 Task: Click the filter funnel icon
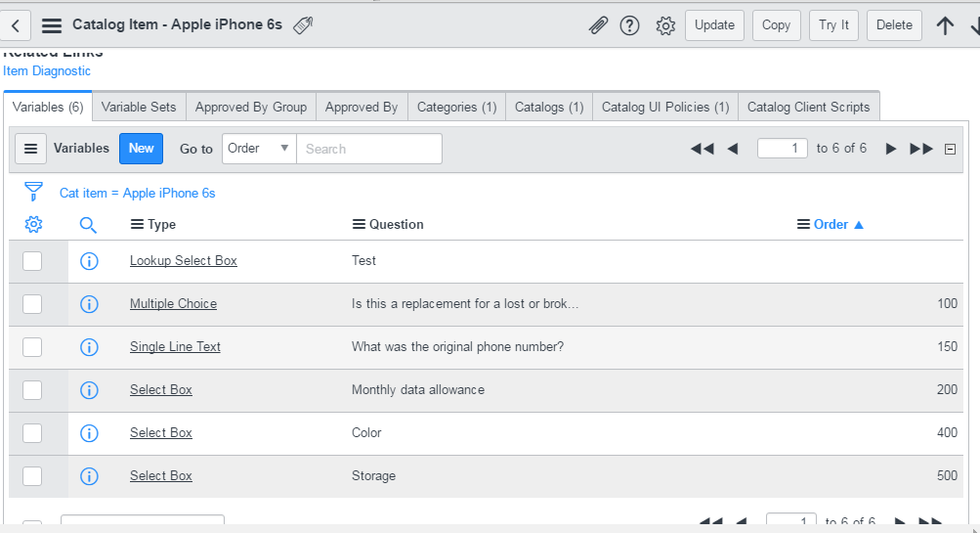pos(33,192)
